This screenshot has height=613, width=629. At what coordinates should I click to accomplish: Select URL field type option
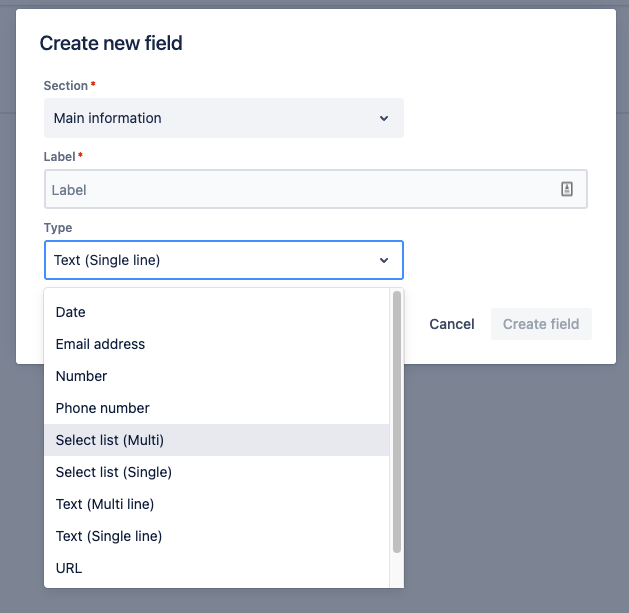tap(69, 568)
